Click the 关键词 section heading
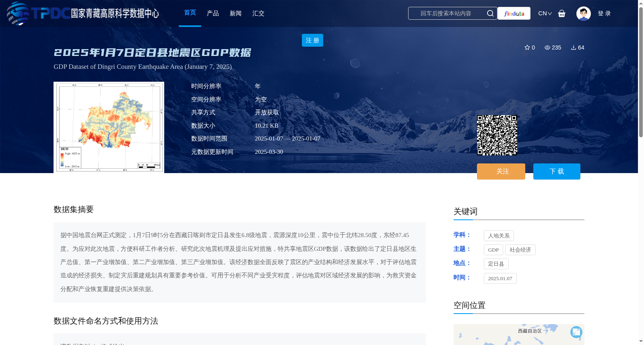This screenshot has width=644, height=345. [465, 211]
